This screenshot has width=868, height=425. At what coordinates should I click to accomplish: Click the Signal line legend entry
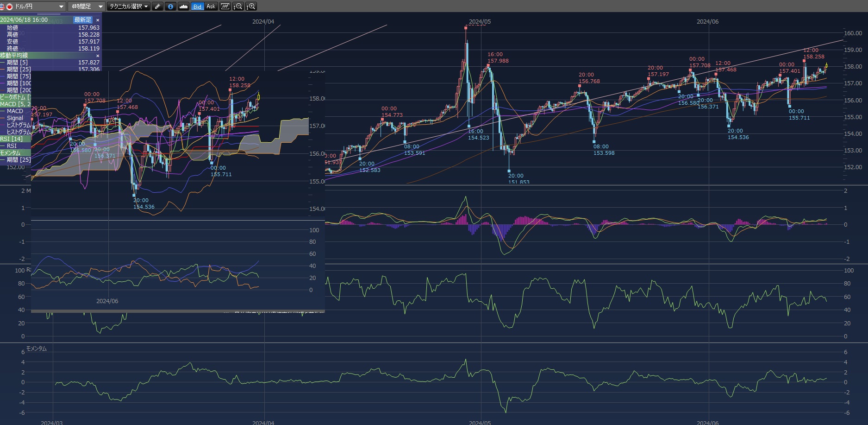[x=15, y=118]
